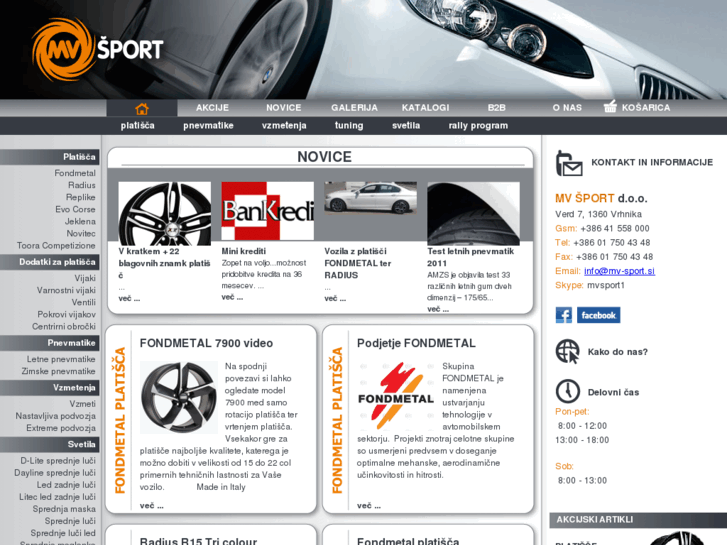Click 'več ...' in Podjetje FONDMETAL card
The height and width of the screenshot is (545, 727).
click(369, 506)
